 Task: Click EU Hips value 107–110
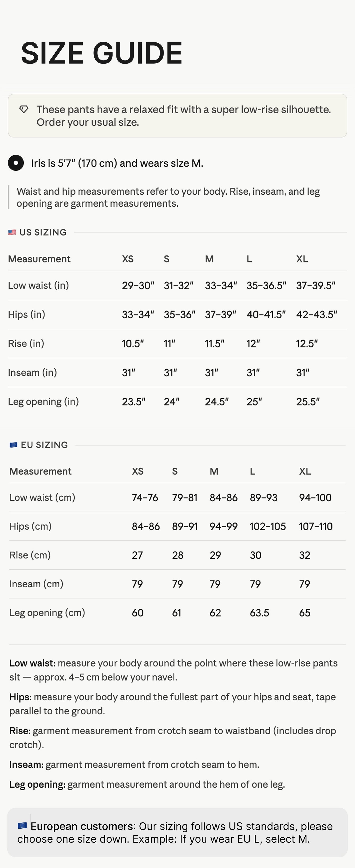(316, 526)
